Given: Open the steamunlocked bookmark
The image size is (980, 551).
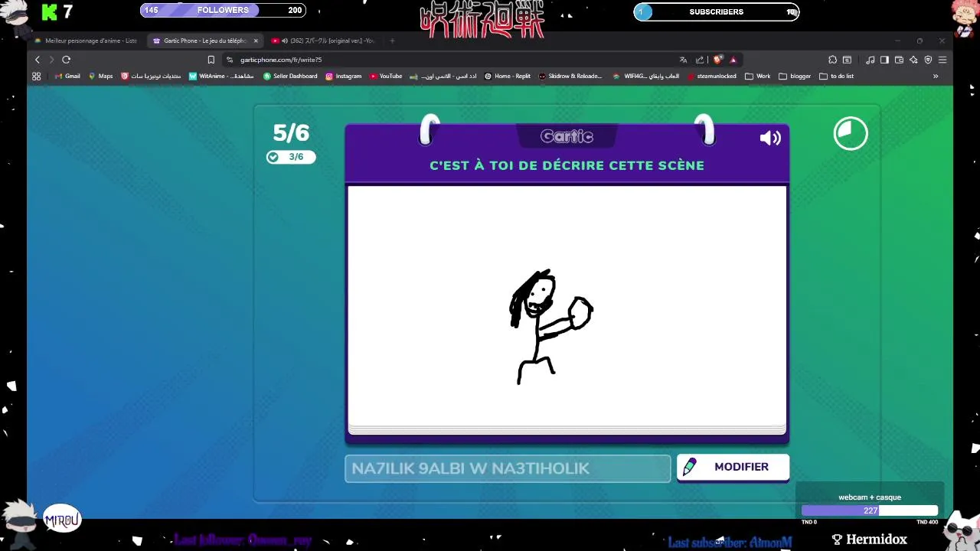Looking at the screenshot, I should pyautogui.click(x=712, y=77).
